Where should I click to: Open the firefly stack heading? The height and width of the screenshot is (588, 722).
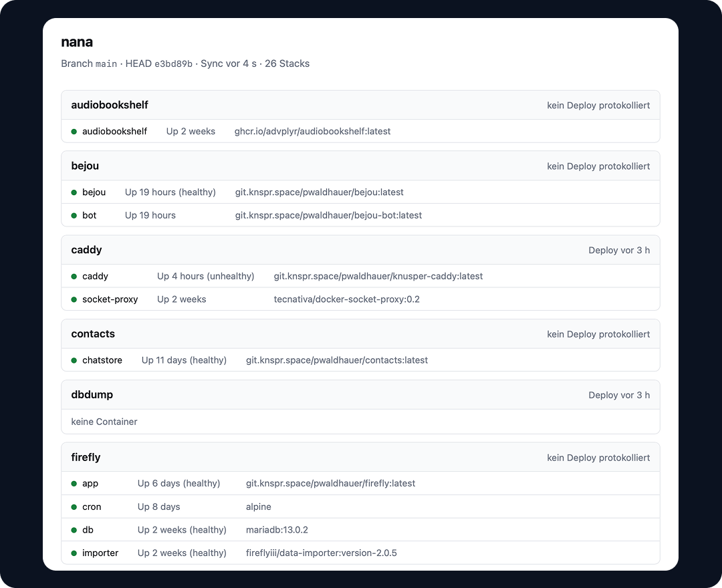click(86, 457)
